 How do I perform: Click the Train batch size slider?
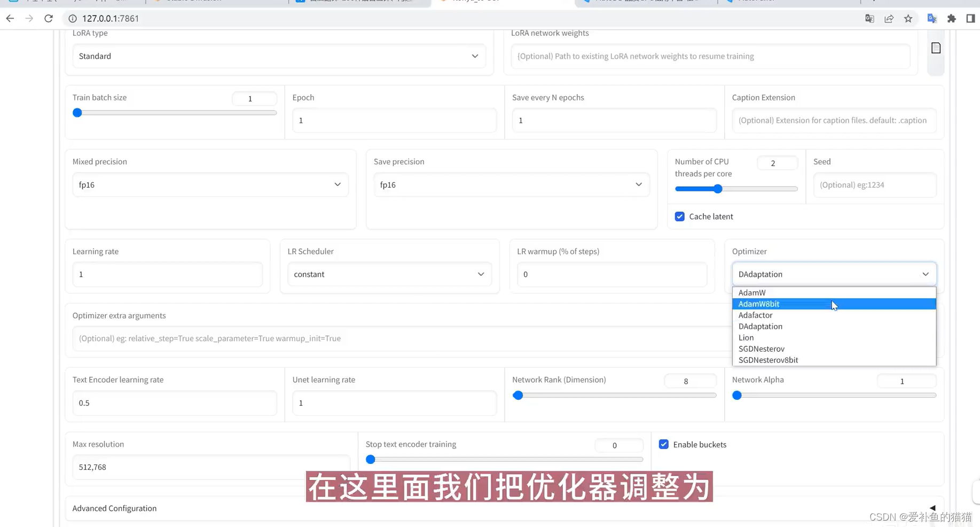click(x=175, y=113)
